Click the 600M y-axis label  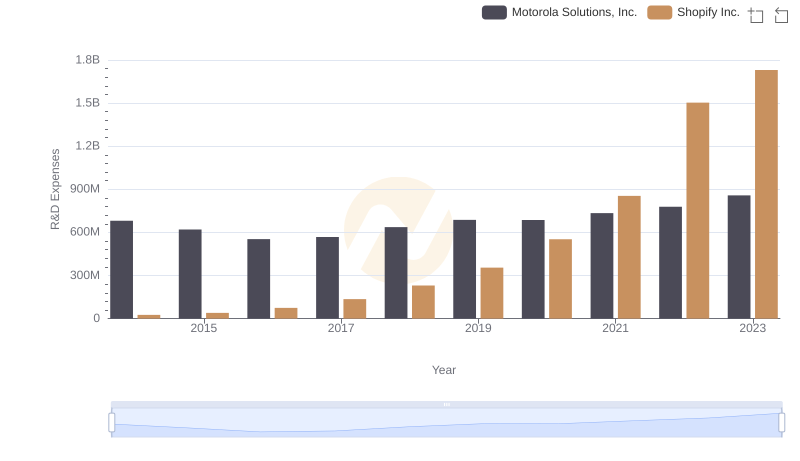85,232
